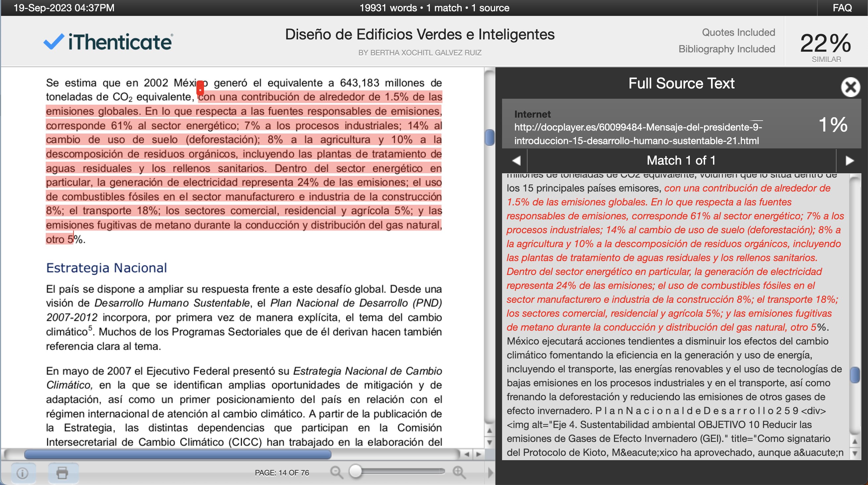Screen dimensions: 868x485
Task: Click the document horizontal scrollbar thumb
Action: point(178,454)
